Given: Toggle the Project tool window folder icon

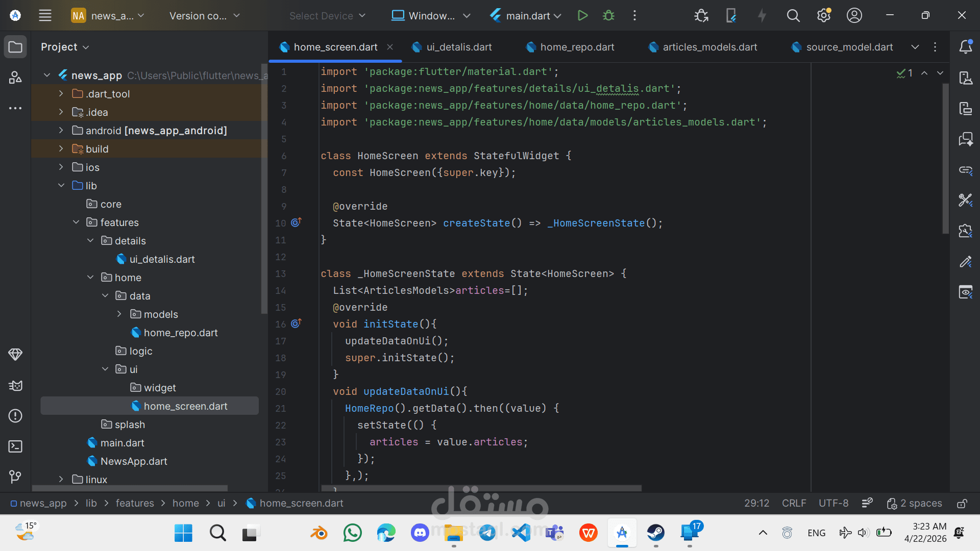Looking at the screenshot, I should tap(15, 47).
